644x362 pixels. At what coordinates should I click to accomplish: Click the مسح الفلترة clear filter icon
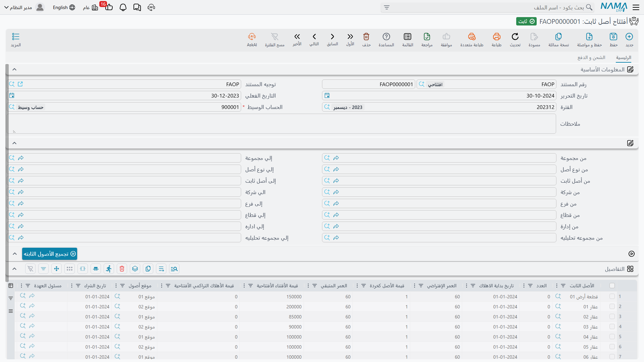pyautogui.click(x=275, y=37)
